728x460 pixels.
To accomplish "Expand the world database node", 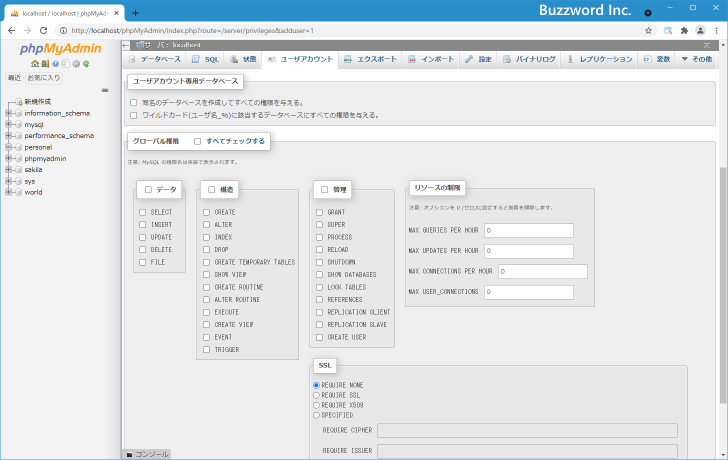I will click(x=8, y=192).
